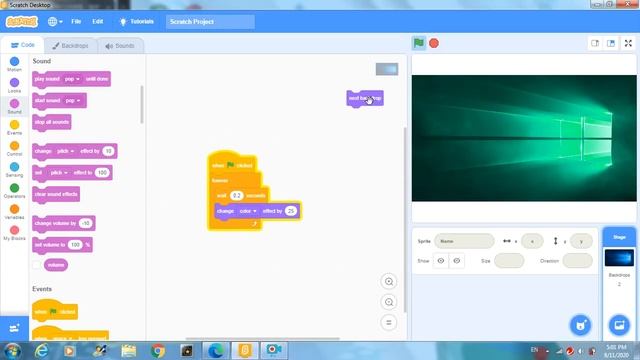Viewport: 640px width, 360px height.
Task: Select the Events blocks category
Action: pos(14,127)
